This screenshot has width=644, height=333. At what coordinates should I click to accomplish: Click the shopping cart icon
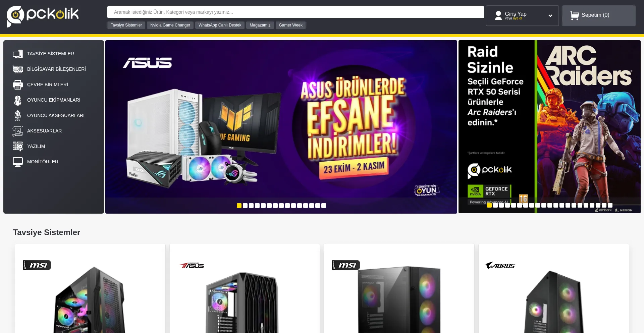(x=575, y=15)
